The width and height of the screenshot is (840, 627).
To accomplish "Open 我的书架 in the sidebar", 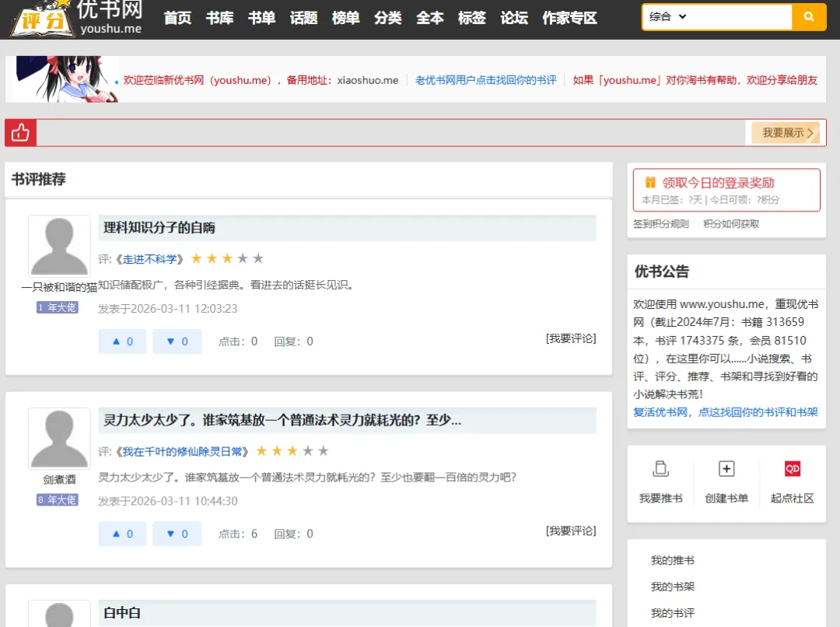I will coord(672,587).
